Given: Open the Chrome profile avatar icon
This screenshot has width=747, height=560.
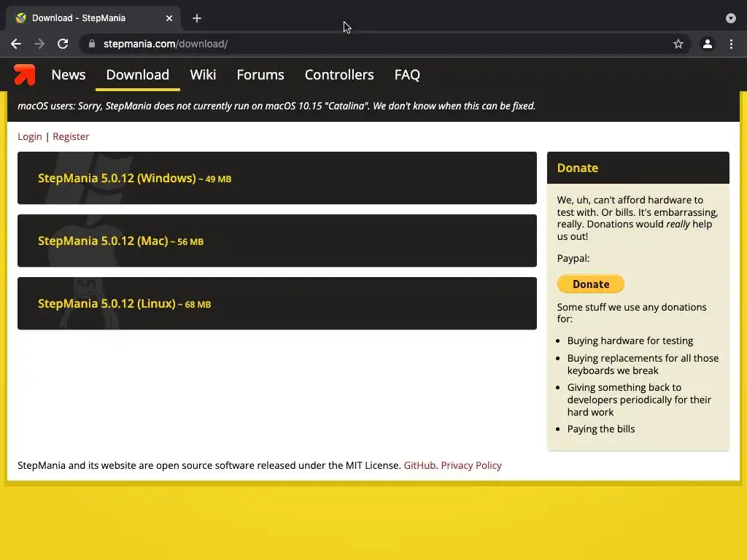Looking at the screenshot, I should (x=708, y=44).
